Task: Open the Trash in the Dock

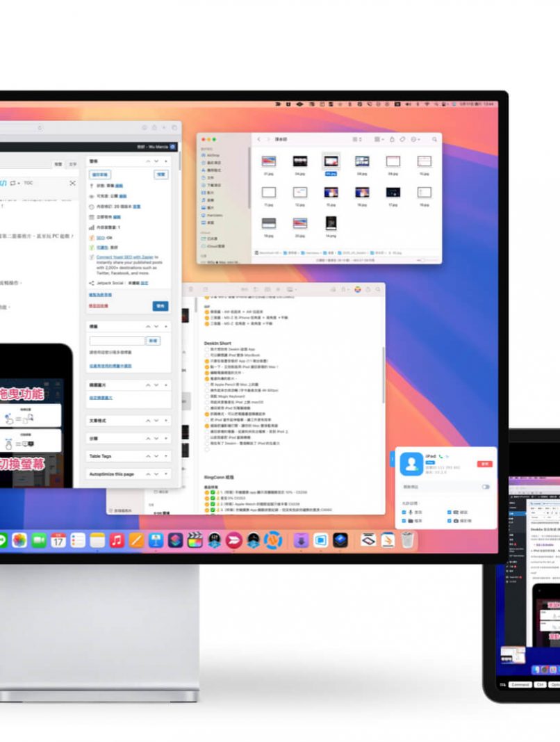Action: pyautogui.click(x=408, y=540)
